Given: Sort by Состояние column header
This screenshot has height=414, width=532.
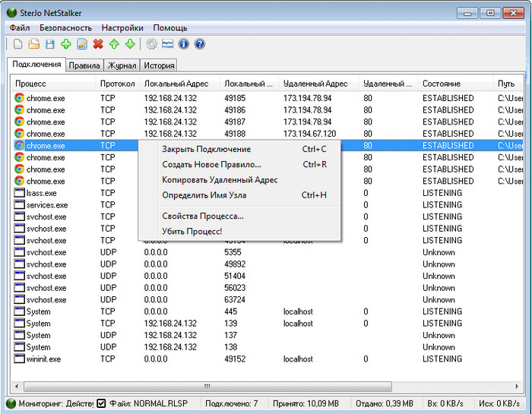Looking at the screenshot, I should [455, 84].
